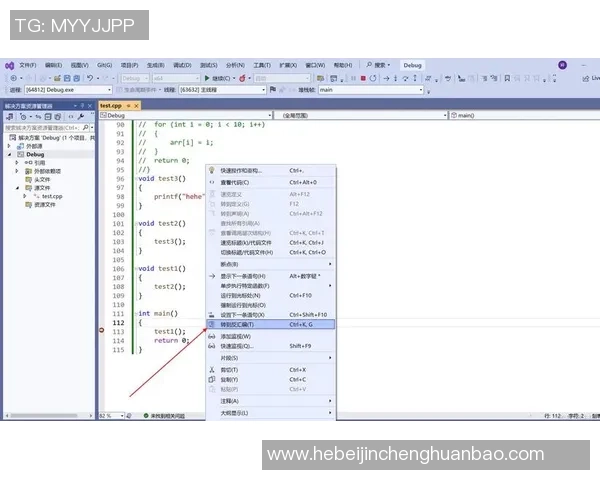Click the Solution Explorer search input field
Screen dimensions: 600x480
click(42, 127)
